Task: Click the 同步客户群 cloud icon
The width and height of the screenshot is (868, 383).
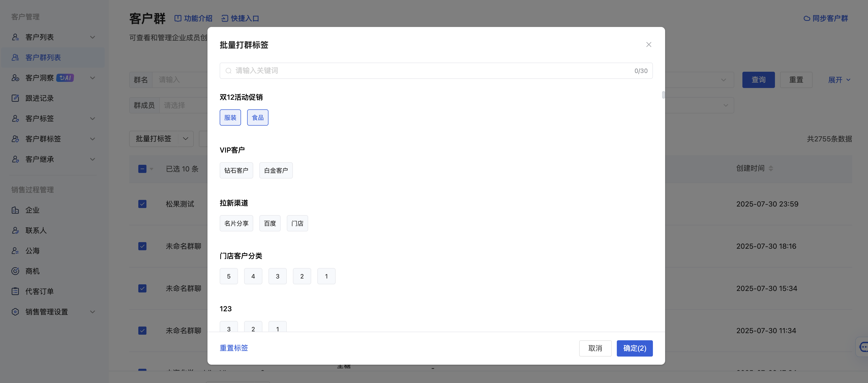Action: [x=807, y=19]
